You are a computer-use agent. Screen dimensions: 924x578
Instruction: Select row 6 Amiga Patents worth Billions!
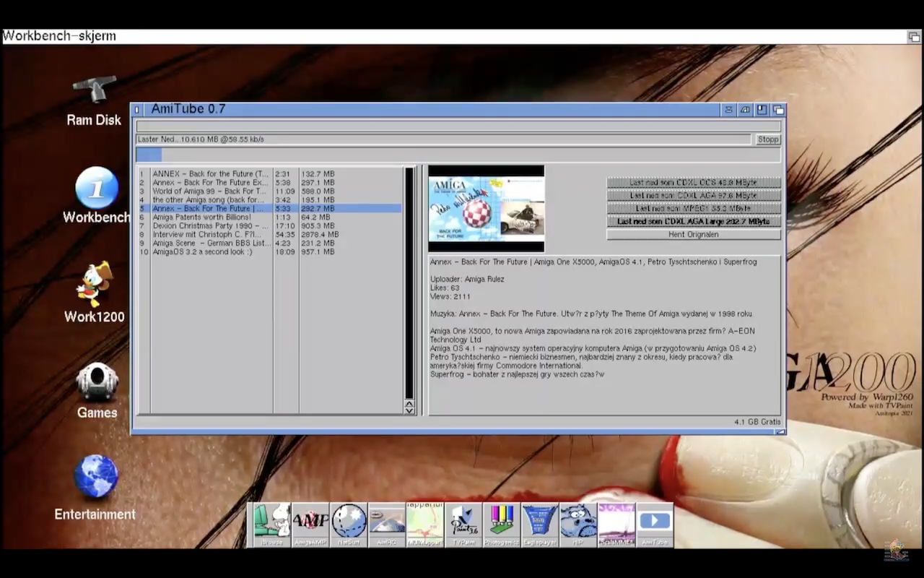[269, 217]
